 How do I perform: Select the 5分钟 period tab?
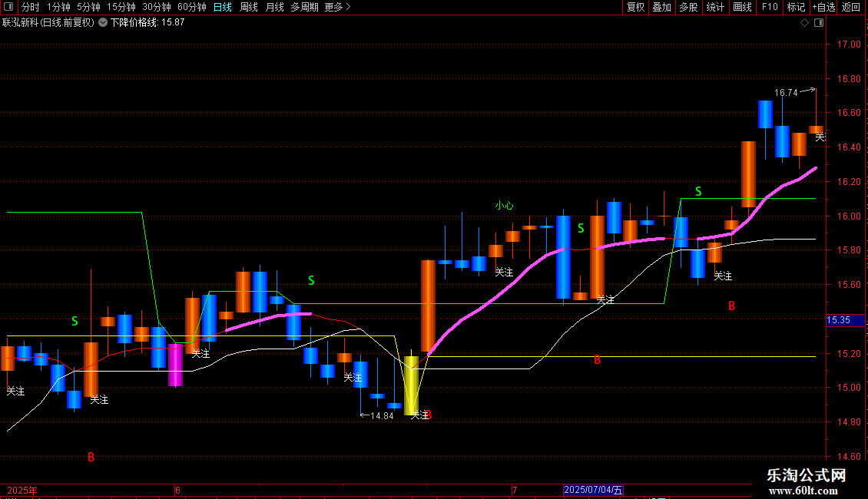pos(88,7)
